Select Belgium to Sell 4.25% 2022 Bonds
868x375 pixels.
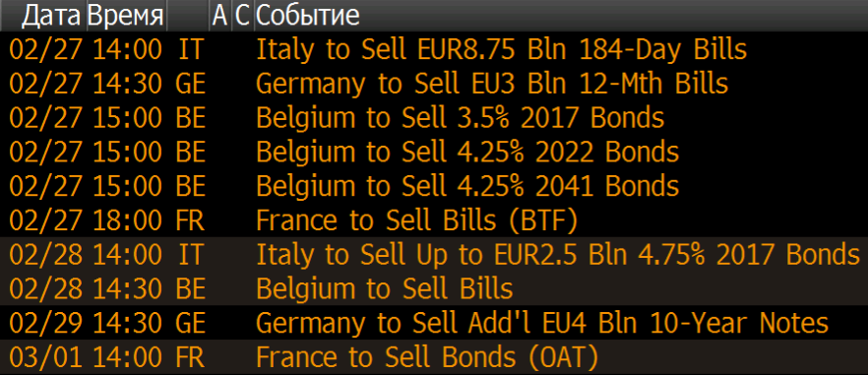[467, 152]
